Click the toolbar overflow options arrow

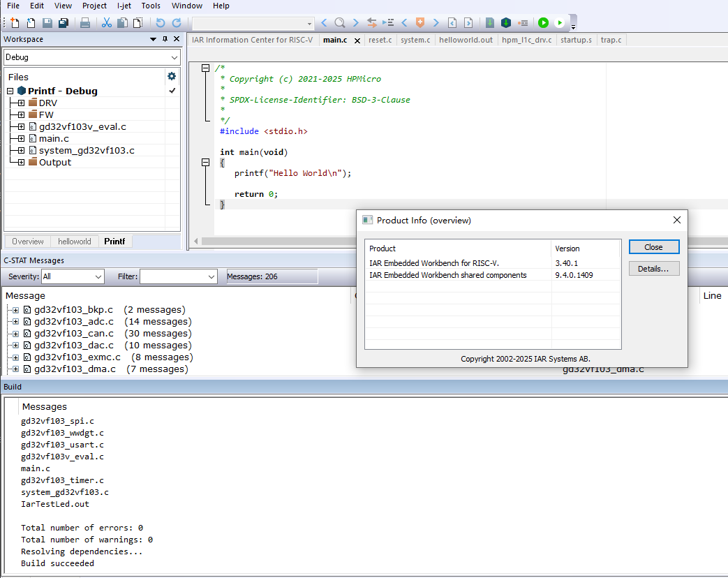pos(573,27)
